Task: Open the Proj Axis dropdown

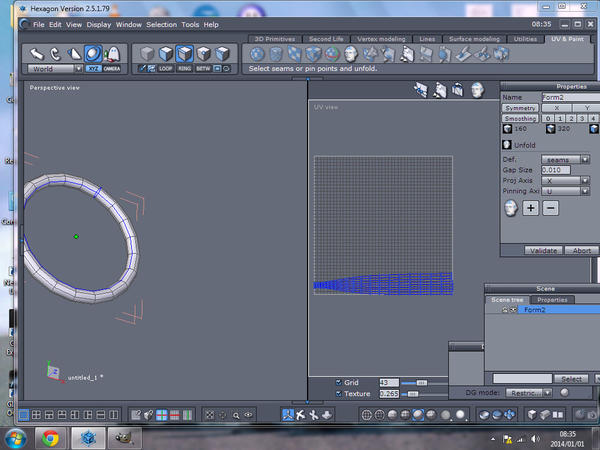Action: [x=566, y=181]
